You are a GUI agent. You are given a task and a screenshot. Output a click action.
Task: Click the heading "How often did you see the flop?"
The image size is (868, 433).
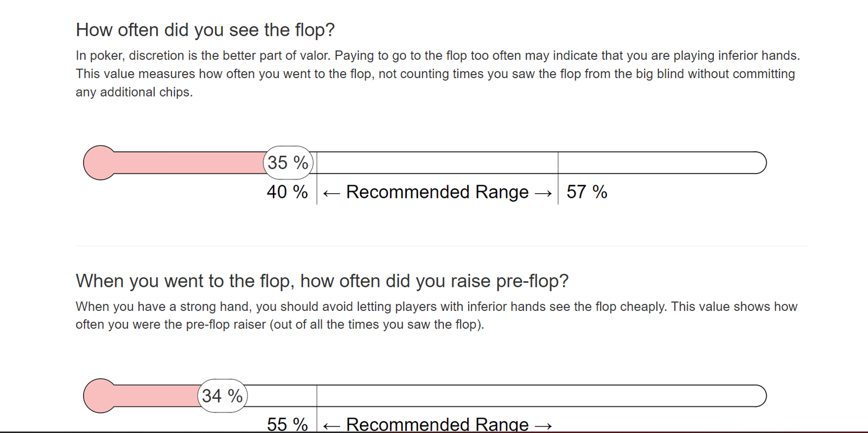[x=205, y=30]
